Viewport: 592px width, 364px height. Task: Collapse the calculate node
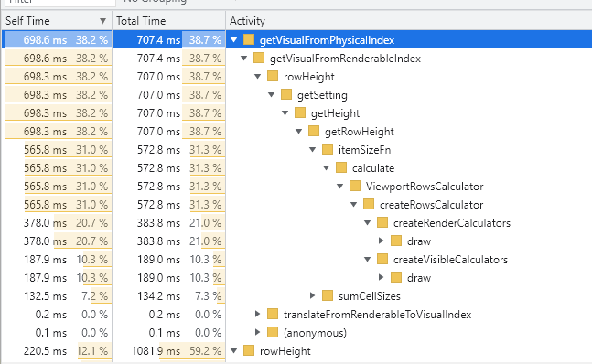click(x=327, y=168)
